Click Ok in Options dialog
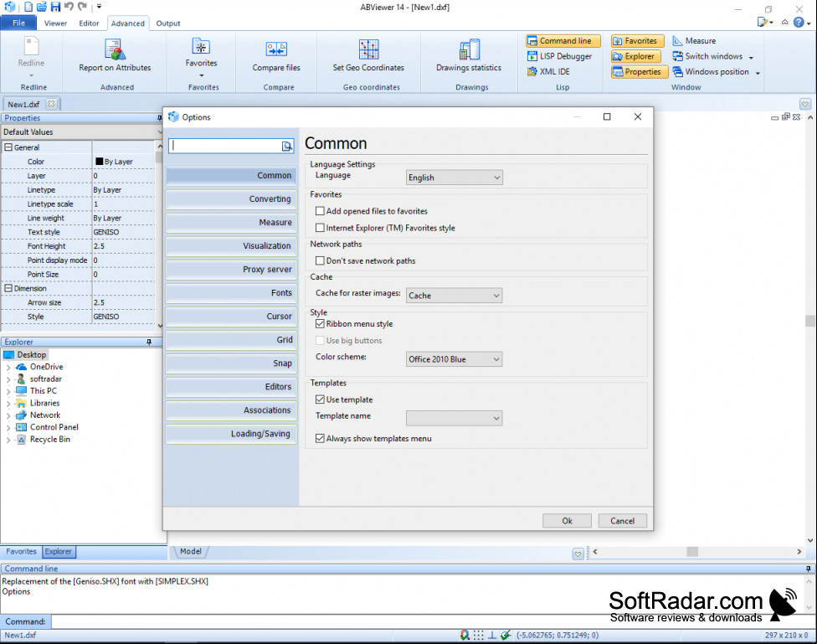Viewport: 817px width, 644px height. (x=567, y=521)
